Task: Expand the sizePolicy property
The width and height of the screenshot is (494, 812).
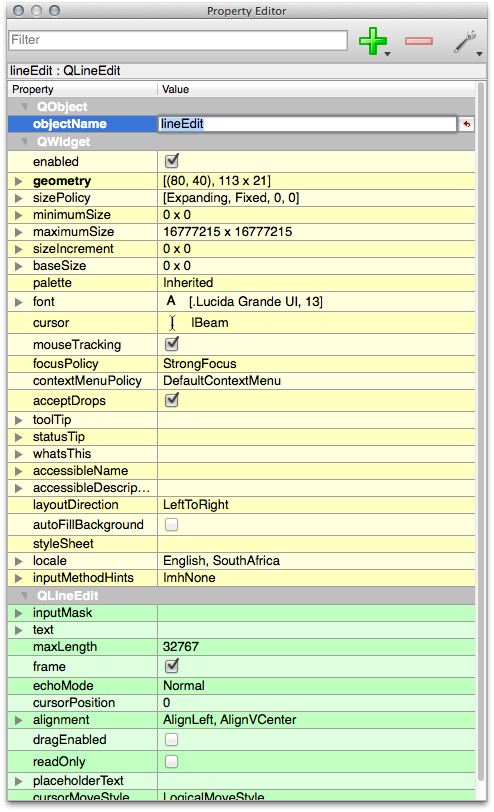Action: click(x=19, y=198)
